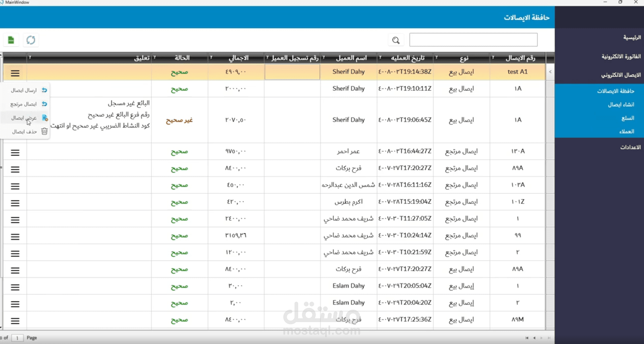This screenshot has width=644, height=344.
Task: Sort by the الاجمالي column header
Action: pos(238,58)
